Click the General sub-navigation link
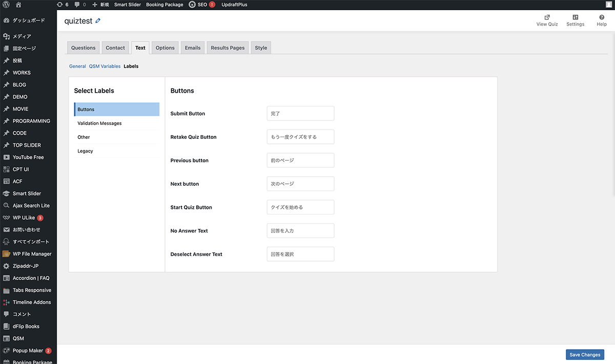Image resolution: width=615 pixels, height=364 pixels. click(x=77, y=66)
